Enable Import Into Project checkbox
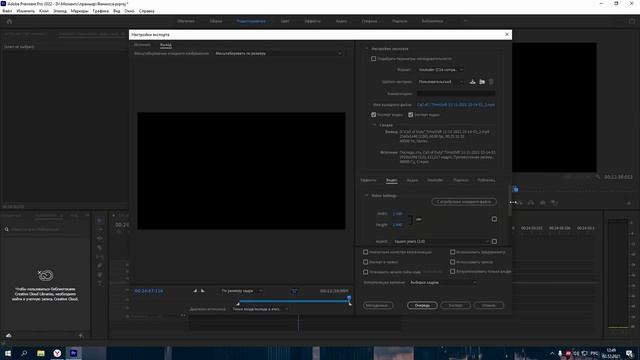The image size is (640, 360). point(366,262)
